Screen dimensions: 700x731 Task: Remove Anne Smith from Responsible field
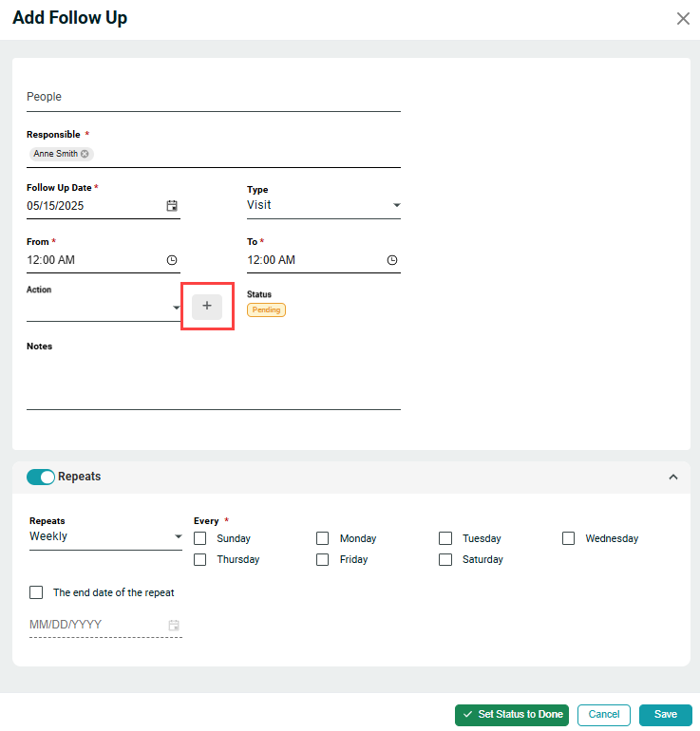[x=85, y=154]
